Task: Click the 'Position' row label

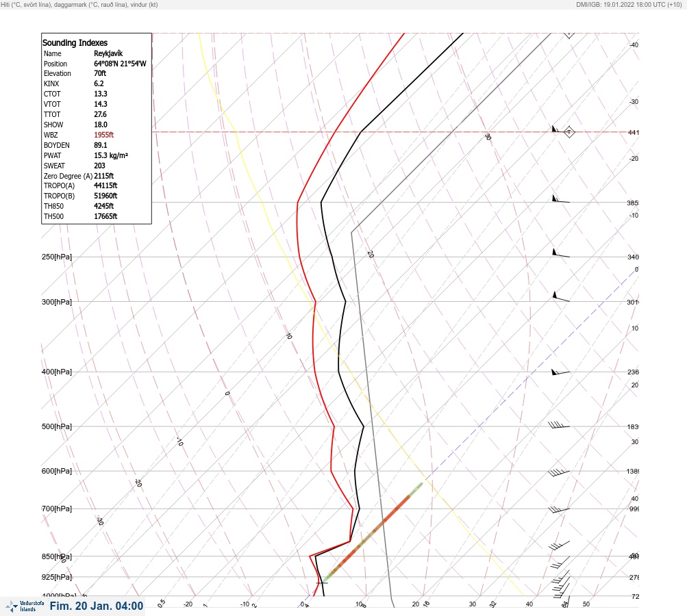Action: pos(55,64)
